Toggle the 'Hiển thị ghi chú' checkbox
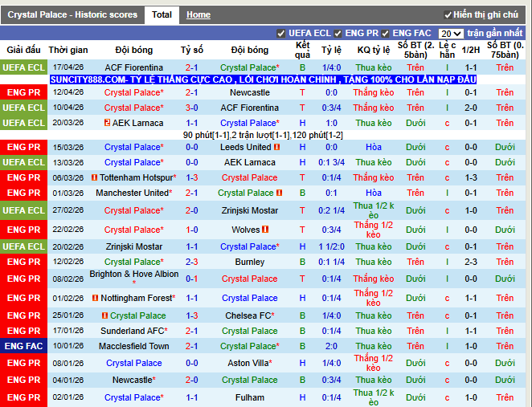The width and height of the screenshot is (532, 407). [448, 15]
